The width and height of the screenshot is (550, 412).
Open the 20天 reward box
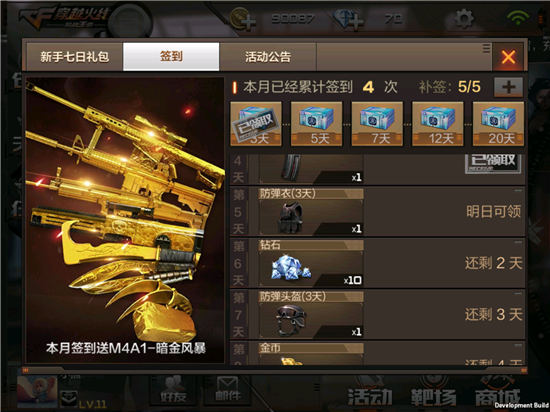[x=498, y=123]
